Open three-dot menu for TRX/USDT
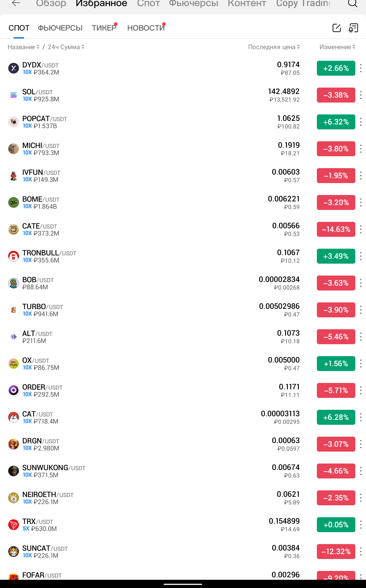The height and width of the screenshot is (588, 366). point(361,525)
